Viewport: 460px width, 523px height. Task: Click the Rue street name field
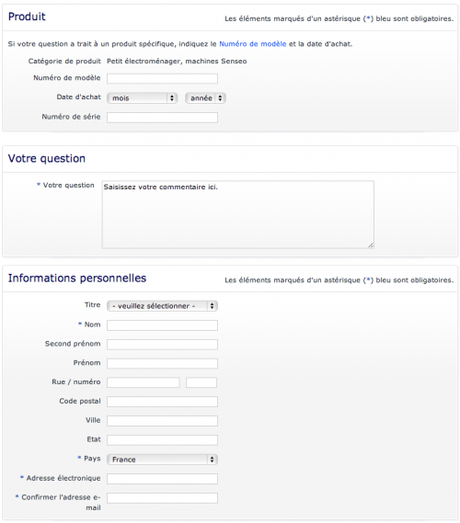pyautogui.click(x=143, y=382)
